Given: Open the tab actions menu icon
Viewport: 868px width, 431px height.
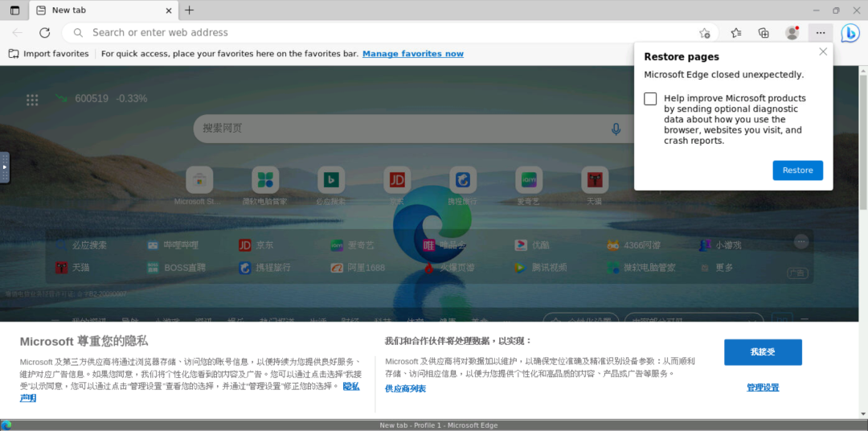Looking at the screenshot, I should [14, 10].
